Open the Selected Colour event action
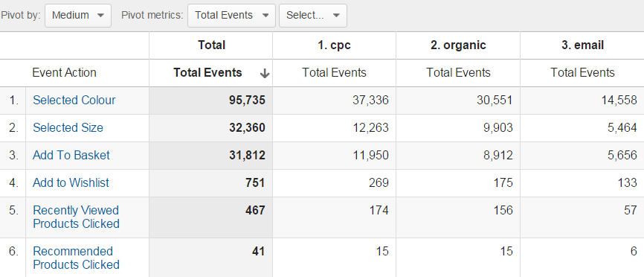The height and width of the screenshot is (277, 644). point(74,101)
